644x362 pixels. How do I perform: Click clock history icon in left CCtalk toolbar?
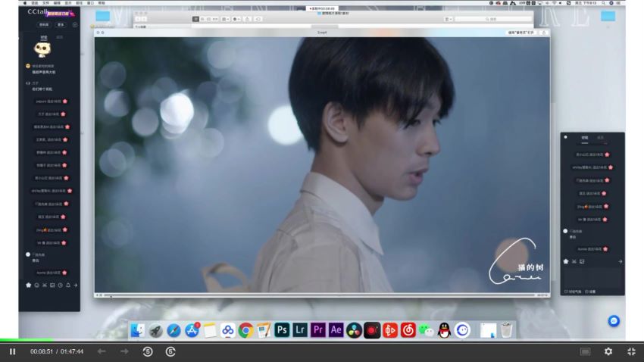[x=60, y=286]
